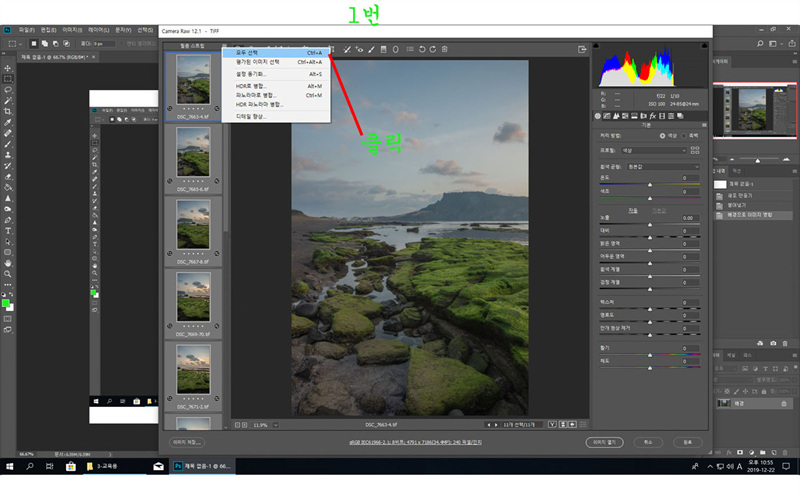Select the Healing Brush tool
This screenshot has width=800, height=500.
click(x=8, y=133)
